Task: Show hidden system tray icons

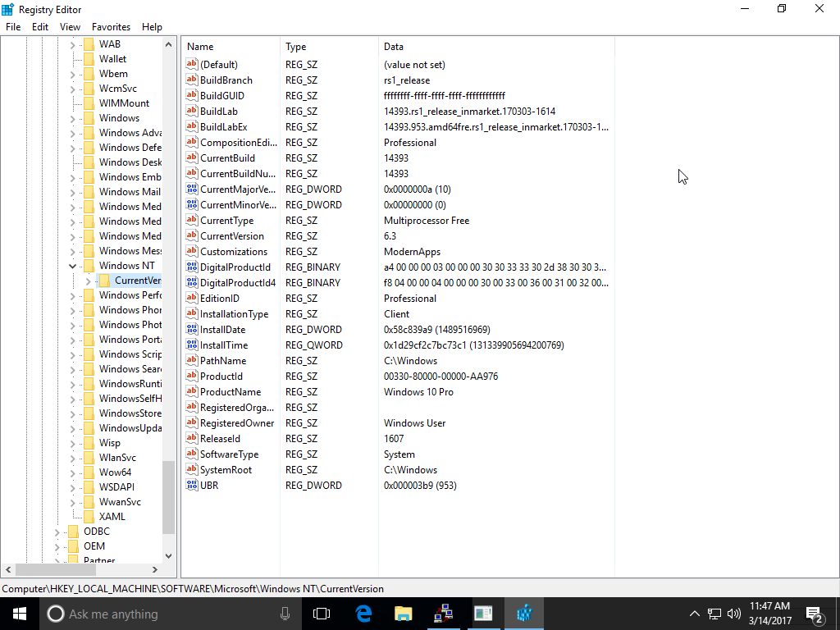Action: pyautogui.click(x=694, y=614)
